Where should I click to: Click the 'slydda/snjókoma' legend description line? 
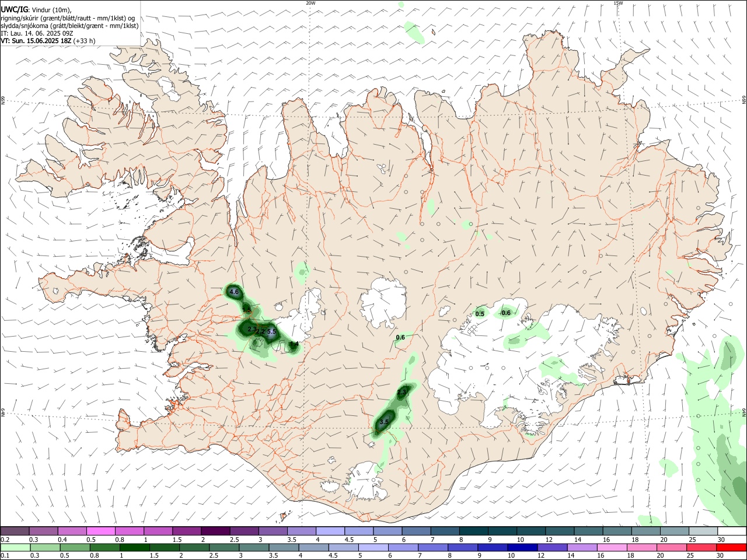69,26
